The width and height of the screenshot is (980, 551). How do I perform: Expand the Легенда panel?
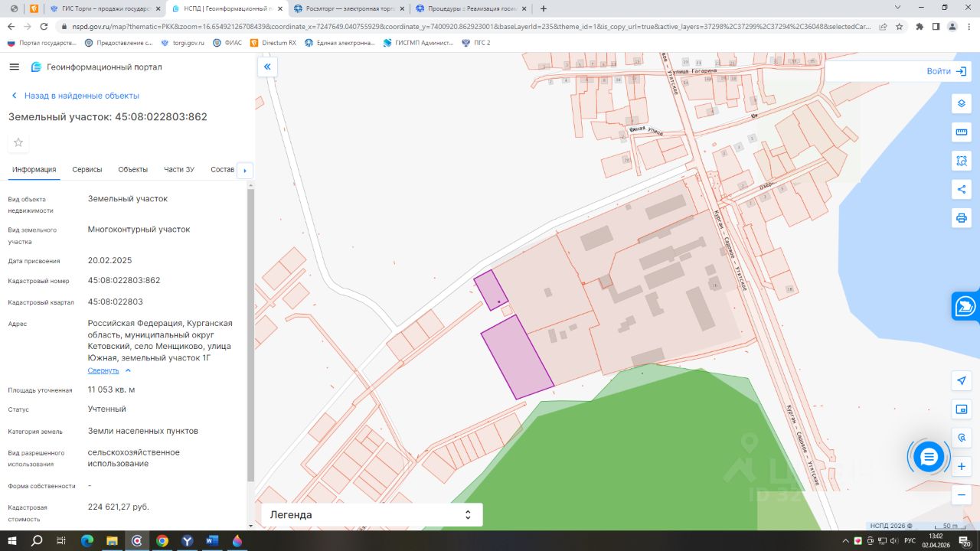click(371, 515)
